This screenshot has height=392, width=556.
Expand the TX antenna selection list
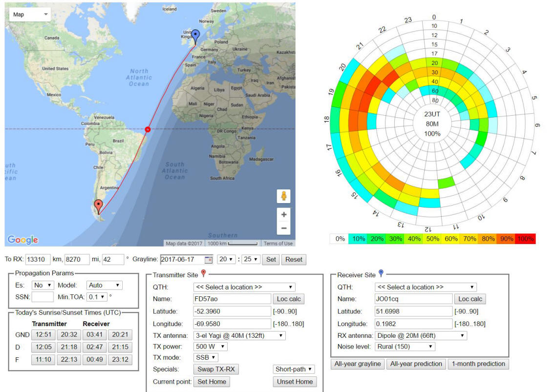point(239,335)
